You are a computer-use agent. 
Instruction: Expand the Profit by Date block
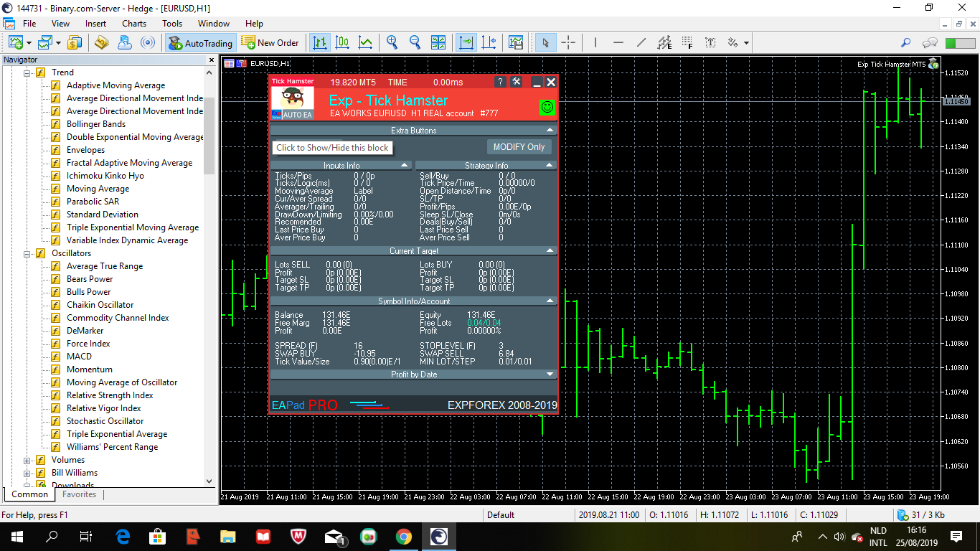click(x=550, y=375)
